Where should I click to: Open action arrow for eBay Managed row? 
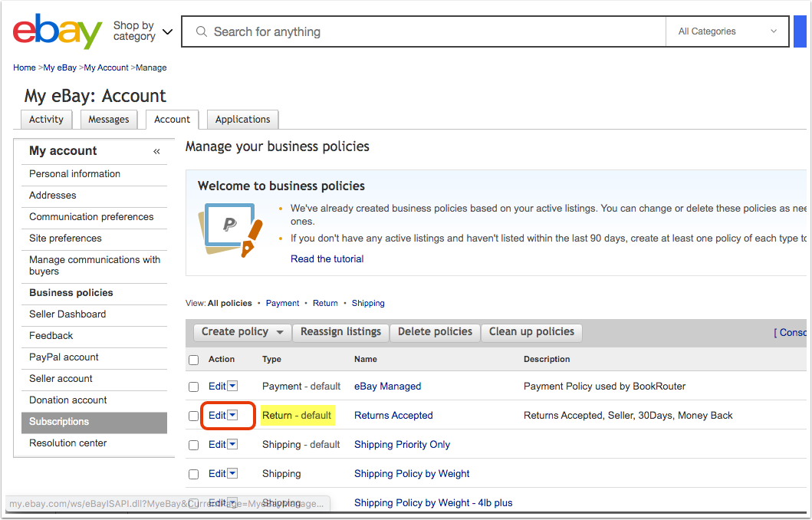coord(232,386)
